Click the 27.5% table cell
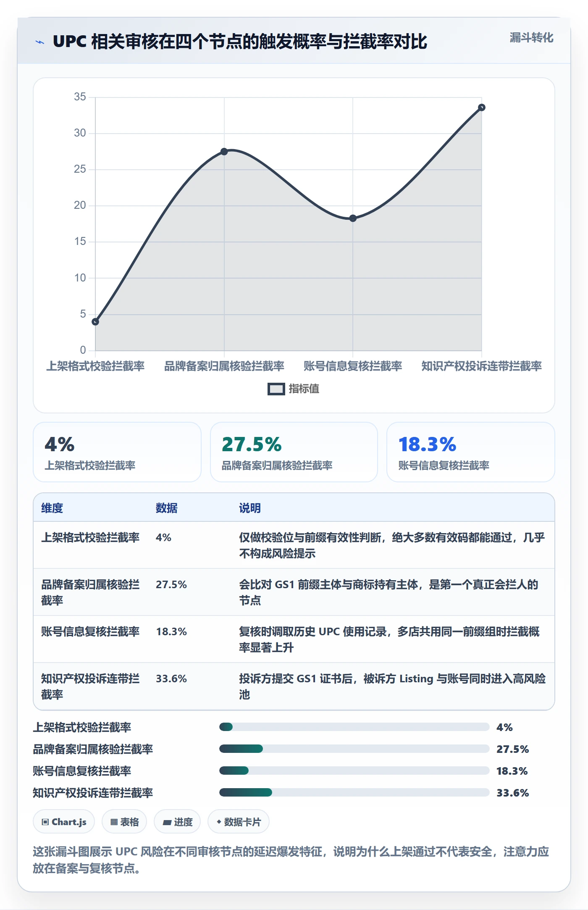The image size is (588, 910). point(171,585)
